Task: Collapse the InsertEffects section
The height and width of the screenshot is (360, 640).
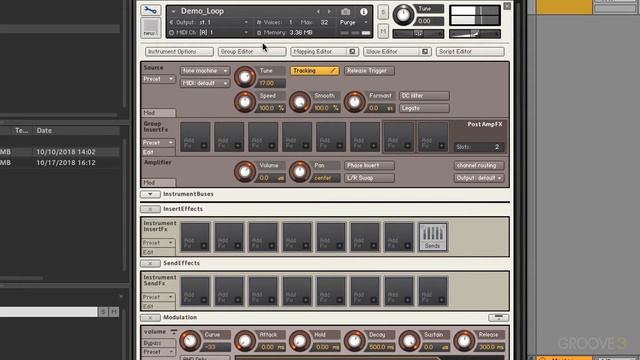Action: pyautogui.click(x=150, y=209)
